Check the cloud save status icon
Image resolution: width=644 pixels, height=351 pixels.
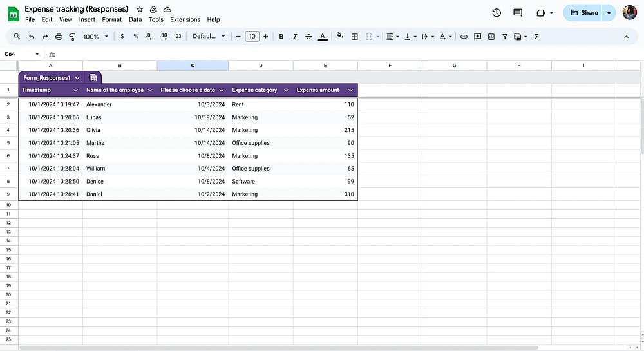tap(167, 9)
